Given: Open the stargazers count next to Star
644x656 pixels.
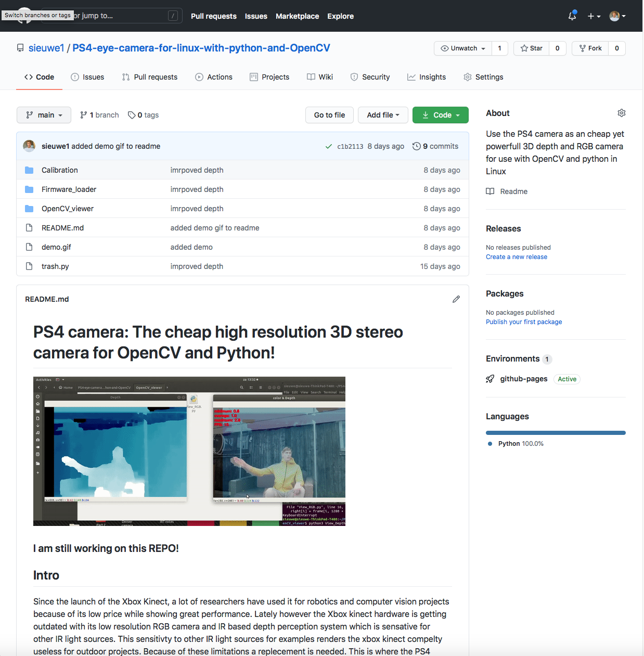Looking at the screenshot, I should (557, 48).
